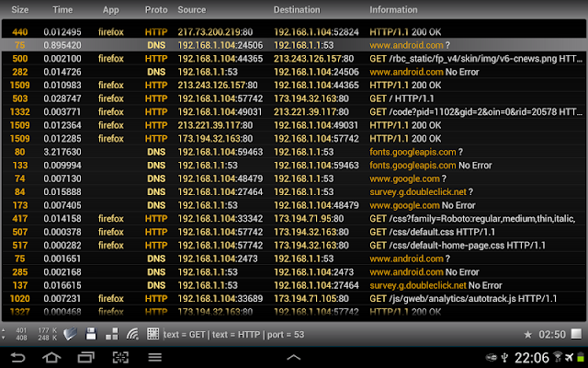588x368 pixels.
Task: Select the fonts.googleapis.com No Error row
Action: 294,166
